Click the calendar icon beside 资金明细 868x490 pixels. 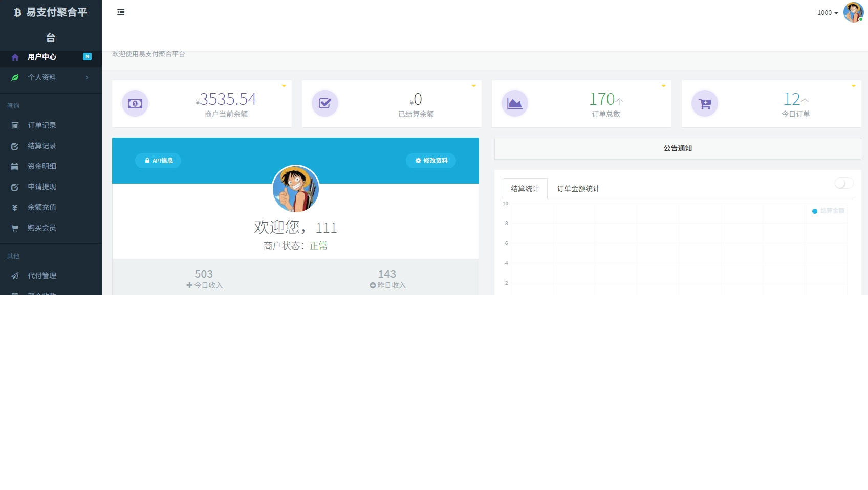(x=15, y=167)
